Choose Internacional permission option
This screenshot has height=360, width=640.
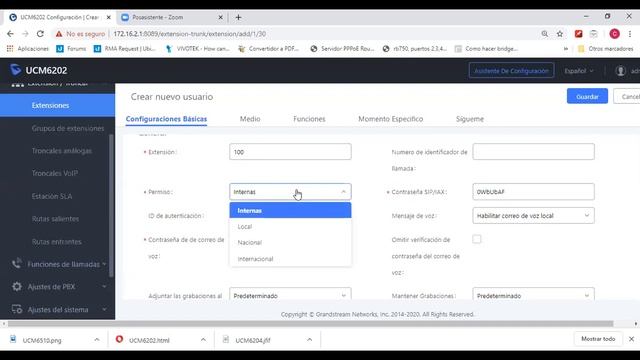click(290, 259)
